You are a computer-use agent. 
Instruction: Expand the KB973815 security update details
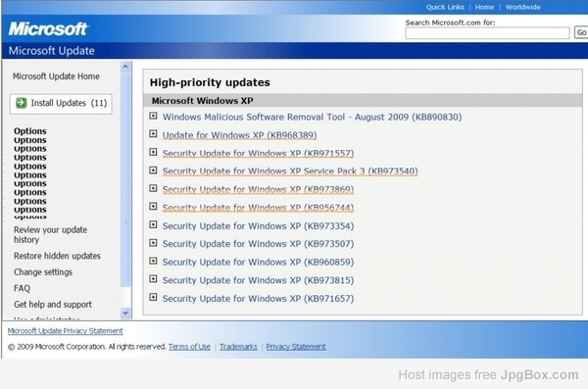[x=153, y=278]
